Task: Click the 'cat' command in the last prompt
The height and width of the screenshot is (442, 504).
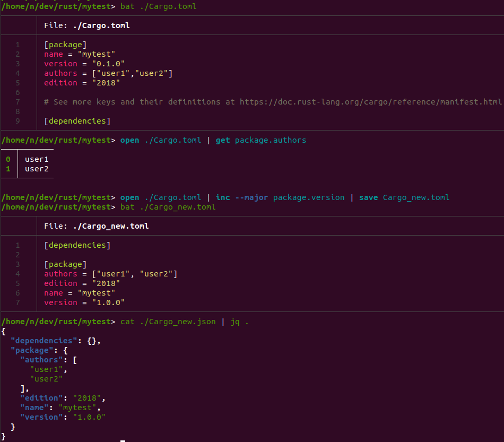Action: [x=127, y=322]
